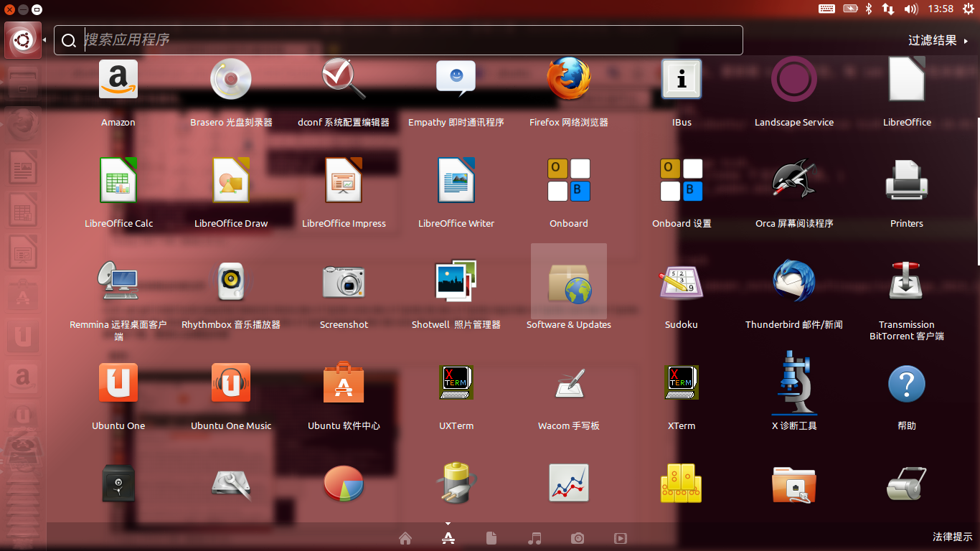Launch LibreOffice Writer
Screen dimensions: 980x551
tap(456, 180)
